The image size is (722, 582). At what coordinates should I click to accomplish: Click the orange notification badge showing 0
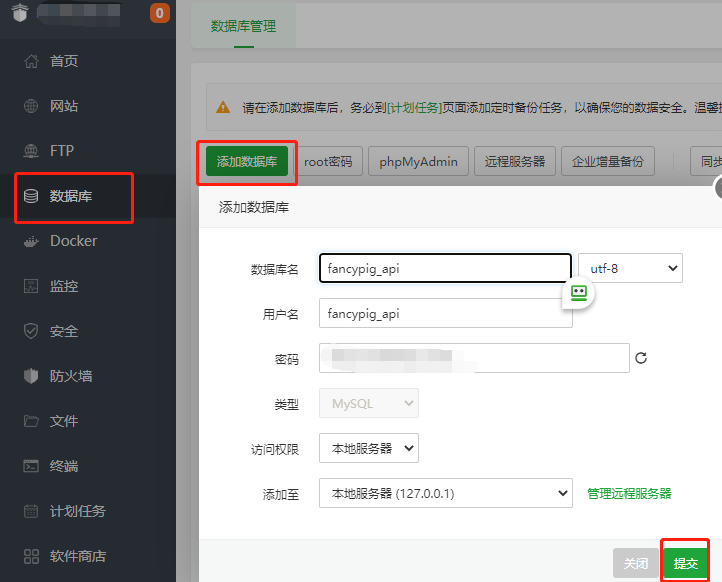160,13
